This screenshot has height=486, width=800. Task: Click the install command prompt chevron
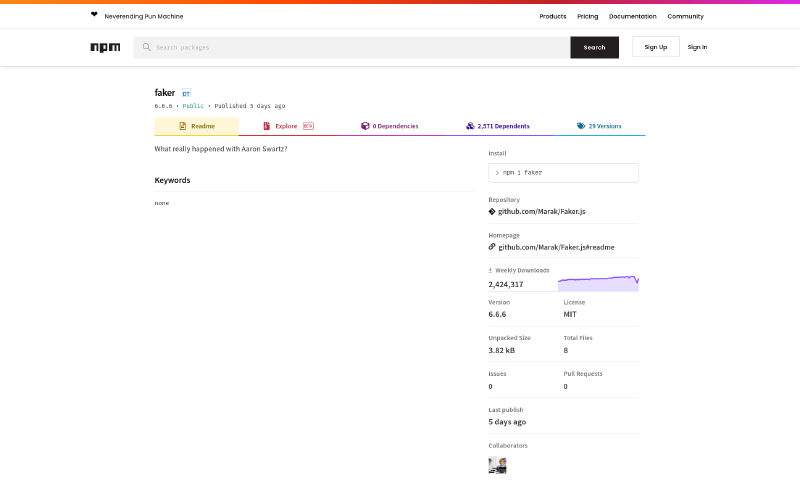click(x=497, y=173)
